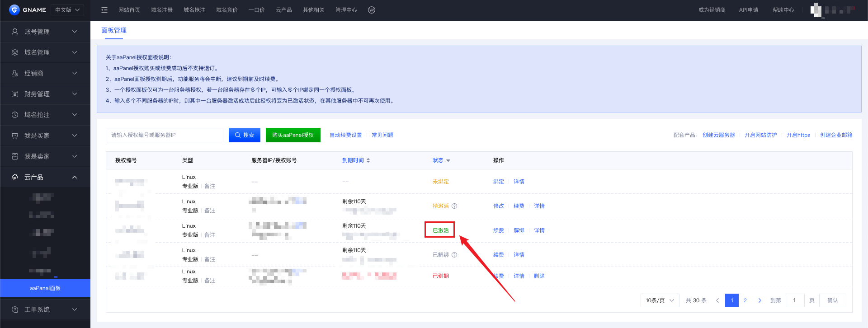
Task: Focus the 授权编号 or 服务器IP search field
Action: point(165,135)
